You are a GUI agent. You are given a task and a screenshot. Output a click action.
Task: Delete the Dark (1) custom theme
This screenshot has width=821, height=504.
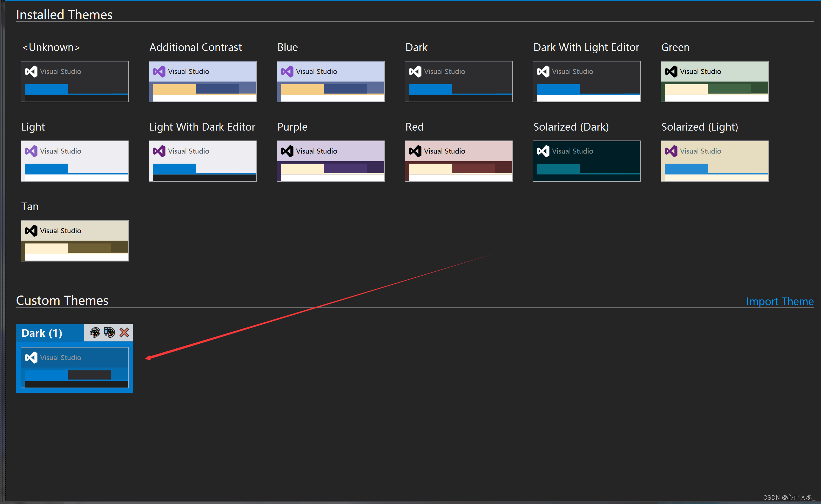pyautogui.click(x=124, y=332)
